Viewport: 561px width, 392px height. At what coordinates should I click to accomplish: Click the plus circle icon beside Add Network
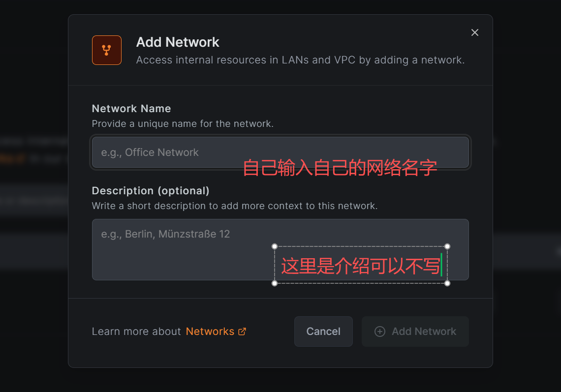pos(380,332)
